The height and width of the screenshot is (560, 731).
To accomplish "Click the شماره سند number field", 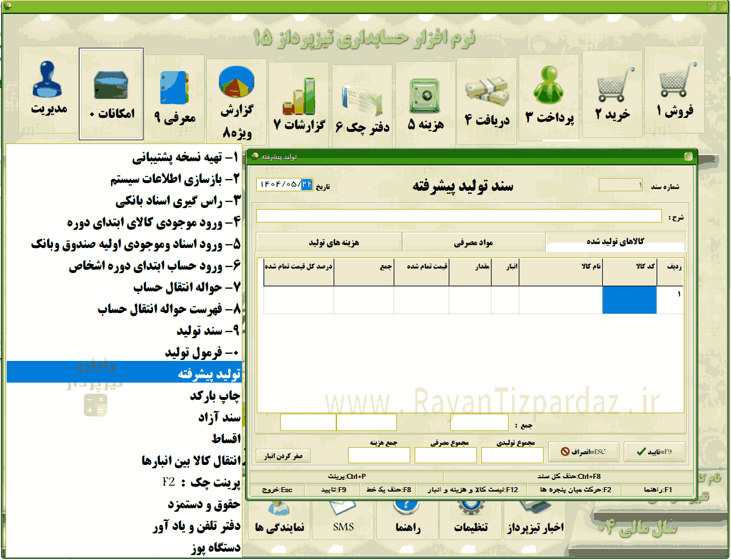I will (x=620, y=185).
